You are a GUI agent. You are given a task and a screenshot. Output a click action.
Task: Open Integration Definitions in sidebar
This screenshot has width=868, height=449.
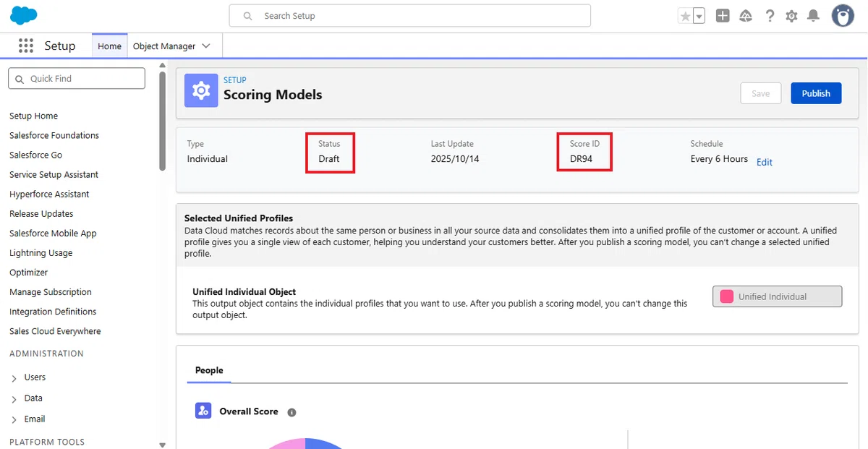pyautogui.click(x=53, y=312)
